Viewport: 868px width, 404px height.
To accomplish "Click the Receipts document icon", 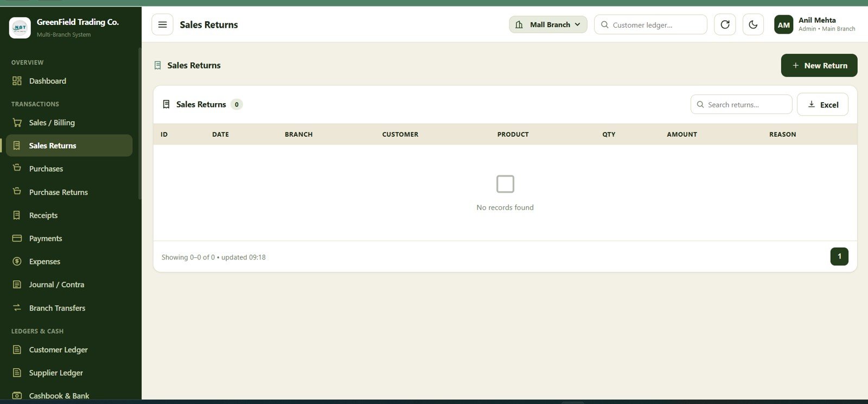I will click(17, 215).
